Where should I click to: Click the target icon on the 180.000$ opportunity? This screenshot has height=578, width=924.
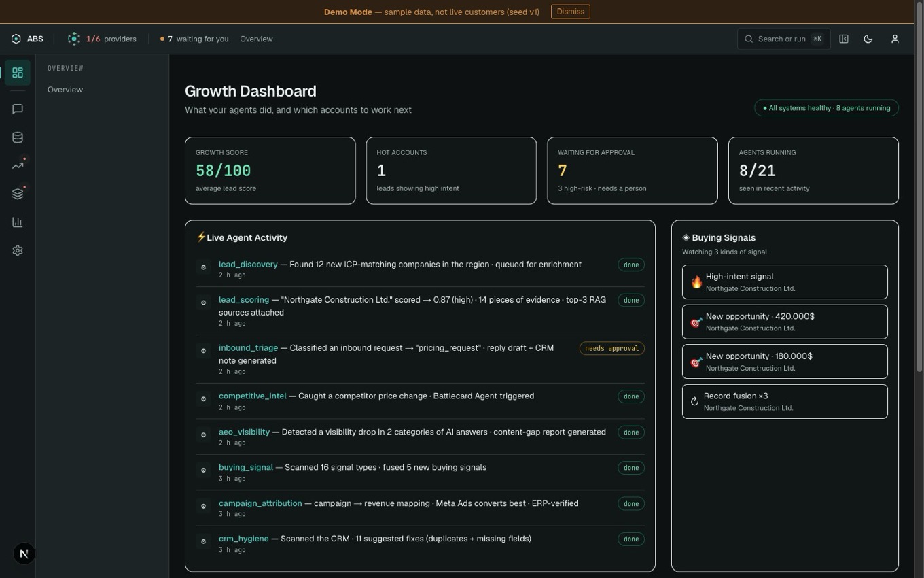coord(696,362)
